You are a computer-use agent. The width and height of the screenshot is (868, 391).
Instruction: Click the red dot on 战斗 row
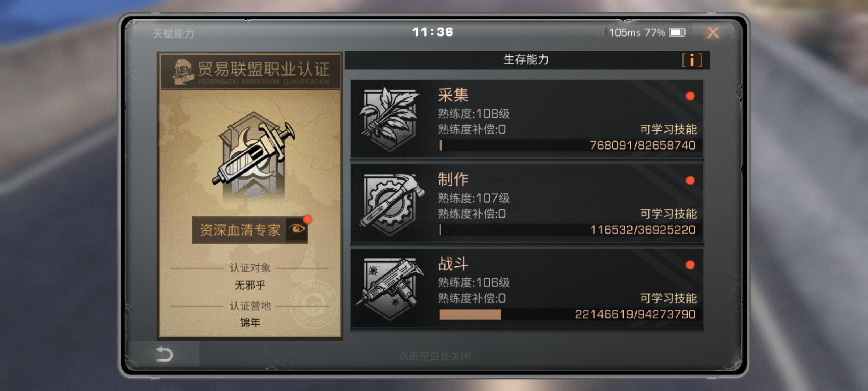pos(690,265)
